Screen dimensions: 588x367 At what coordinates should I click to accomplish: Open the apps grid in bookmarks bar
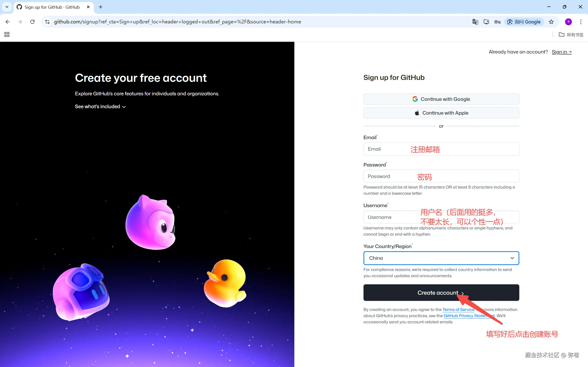coord(7,34)
